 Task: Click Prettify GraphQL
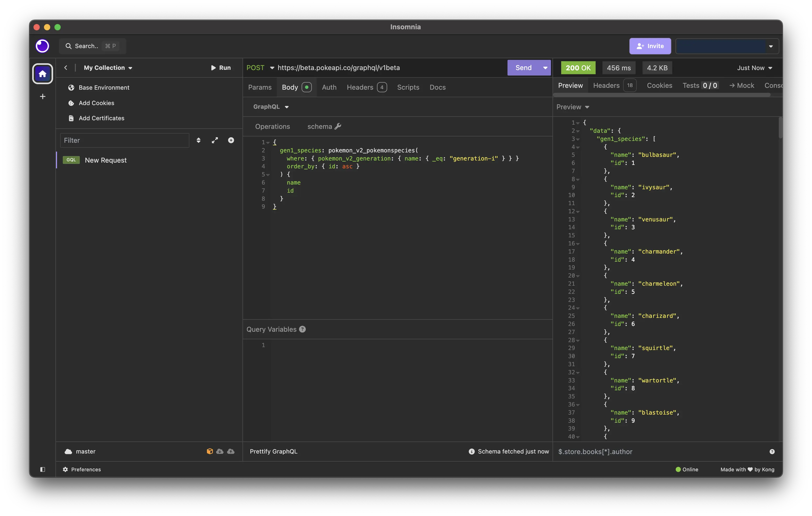273,452
